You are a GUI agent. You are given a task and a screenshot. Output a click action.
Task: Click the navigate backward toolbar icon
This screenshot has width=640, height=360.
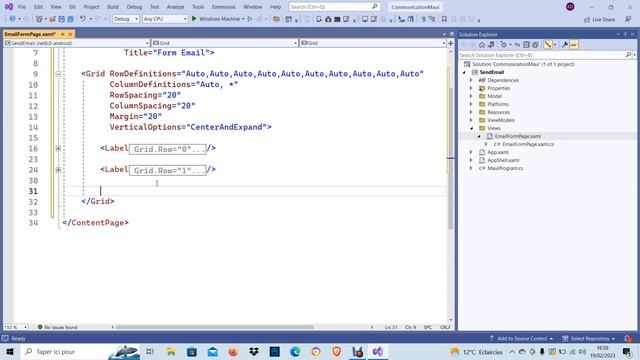(x=12, y=19)
